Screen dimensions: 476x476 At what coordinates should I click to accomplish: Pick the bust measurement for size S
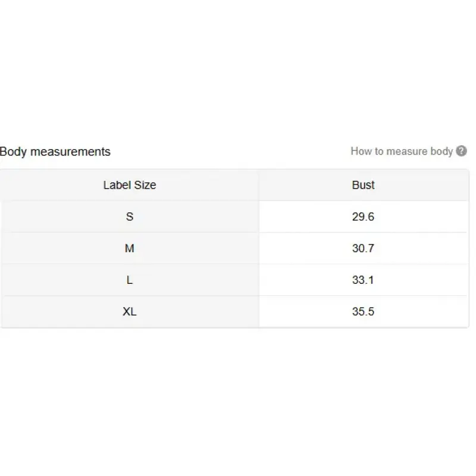coord(363,217)
